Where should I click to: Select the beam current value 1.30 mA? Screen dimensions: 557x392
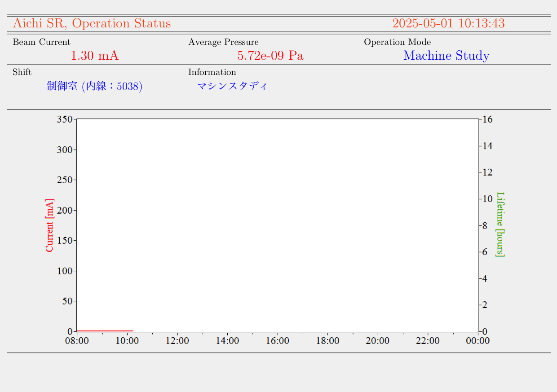click(x=95, y=56)
